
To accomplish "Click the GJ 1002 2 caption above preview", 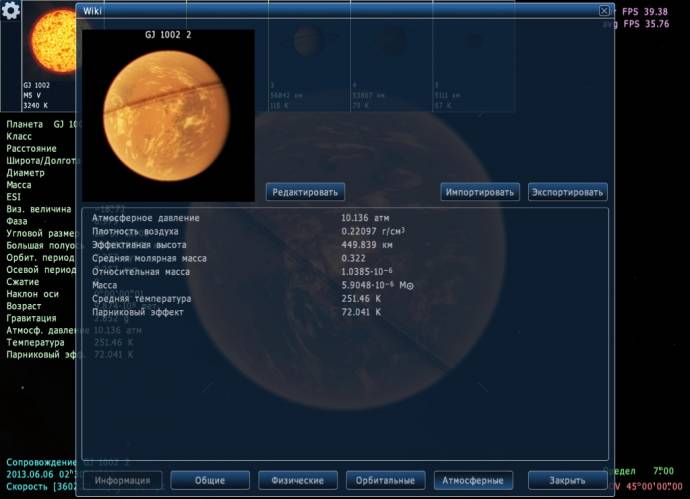I will point(168,35).
